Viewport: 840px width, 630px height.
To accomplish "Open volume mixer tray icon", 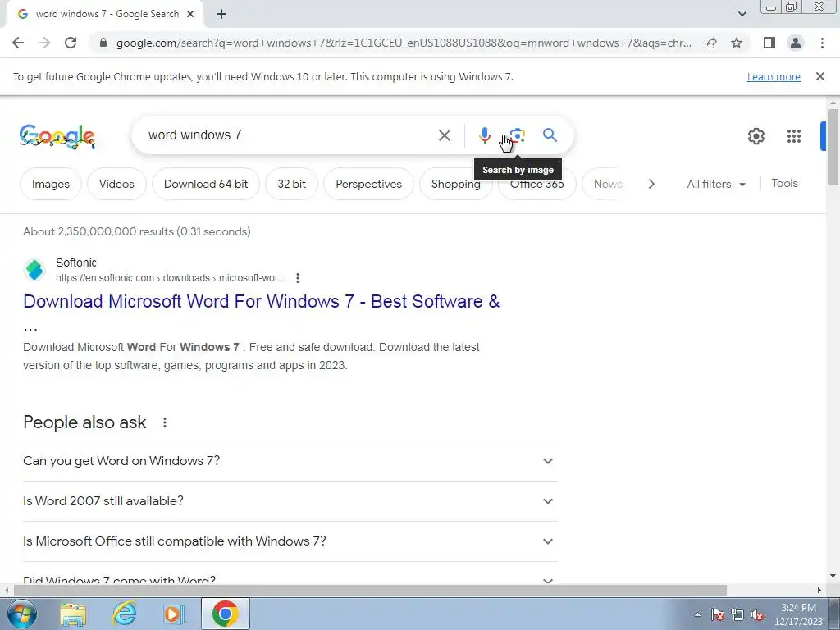I will coord(757,614).
